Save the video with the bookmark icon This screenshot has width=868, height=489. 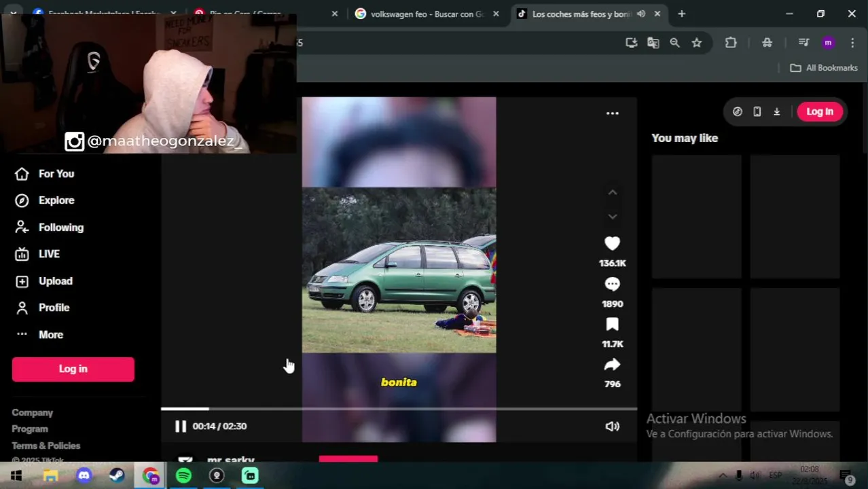612,324
